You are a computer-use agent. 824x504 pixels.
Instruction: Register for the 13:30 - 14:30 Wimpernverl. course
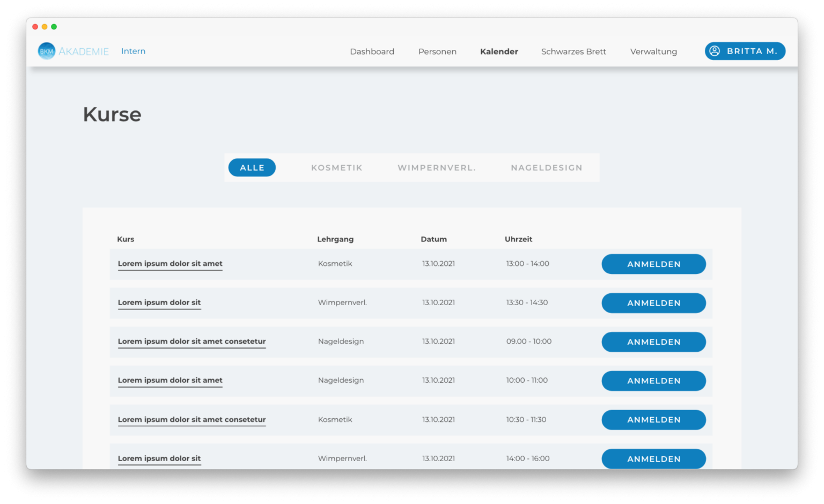pyautogui.click(x=653, y=303)
